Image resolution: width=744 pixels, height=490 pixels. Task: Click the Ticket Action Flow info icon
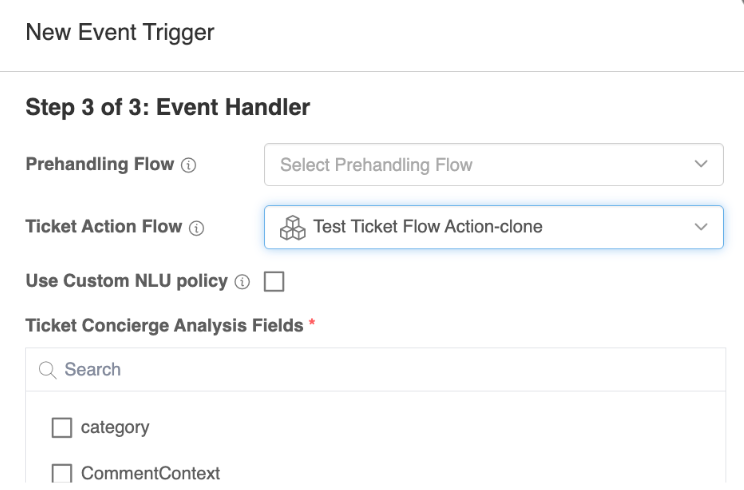pyautogui.click(x=196, y=228)
